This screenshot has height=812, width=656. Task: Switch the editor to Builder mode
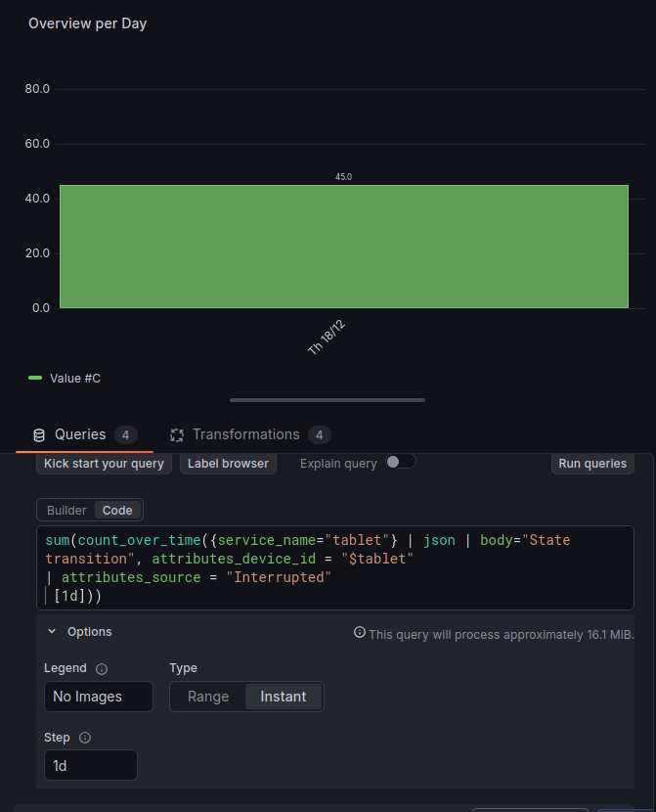point(66,510)
